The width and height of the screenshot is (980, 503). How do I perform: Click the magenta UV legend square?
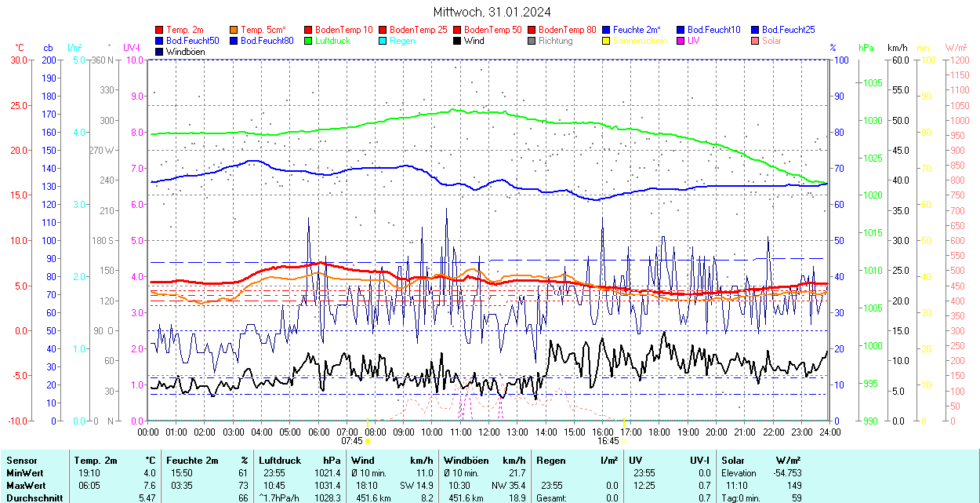point(681,41)
